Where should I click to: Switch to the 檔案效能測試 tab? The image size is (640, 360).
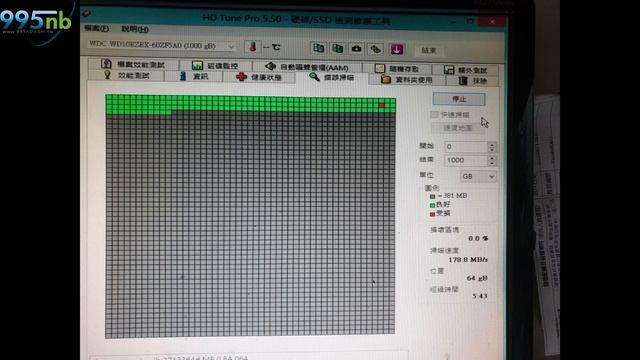(133, 64)
